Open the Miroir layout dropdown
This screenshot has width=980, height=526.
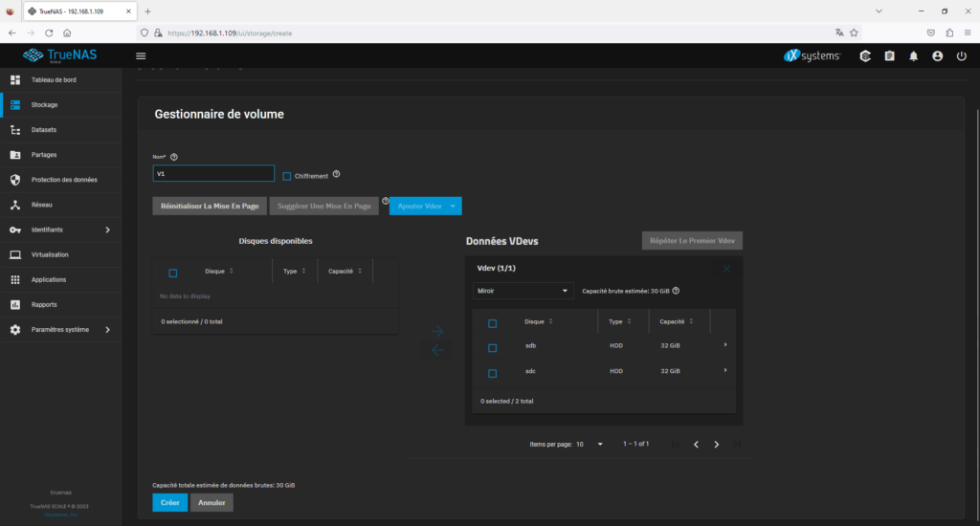522,291
